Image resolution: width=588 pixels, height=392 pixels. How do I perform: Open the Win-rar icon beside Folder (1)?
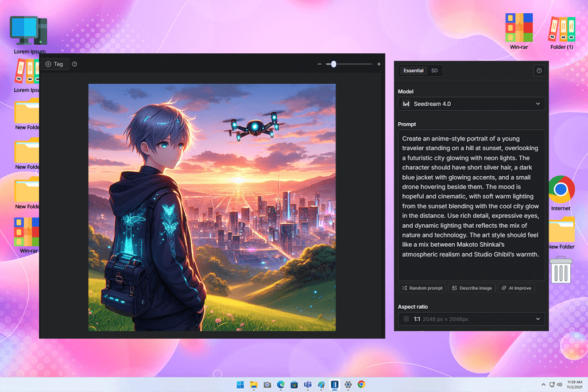[519, 31]
